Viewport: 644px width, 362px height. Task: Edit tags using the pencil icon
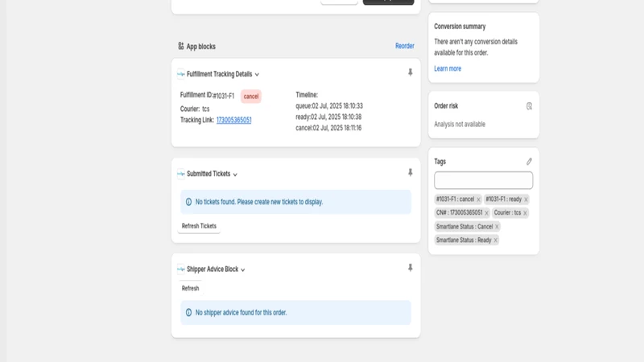pos(529,162)
